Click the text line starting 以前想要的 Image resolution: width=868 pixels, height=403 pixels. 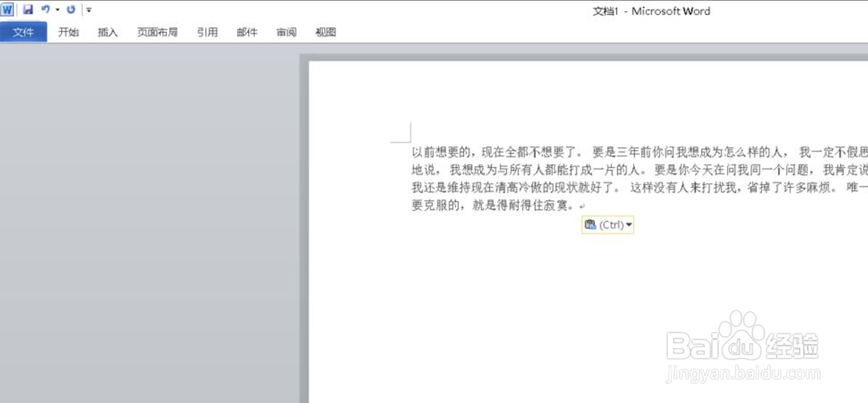[640, 152]
